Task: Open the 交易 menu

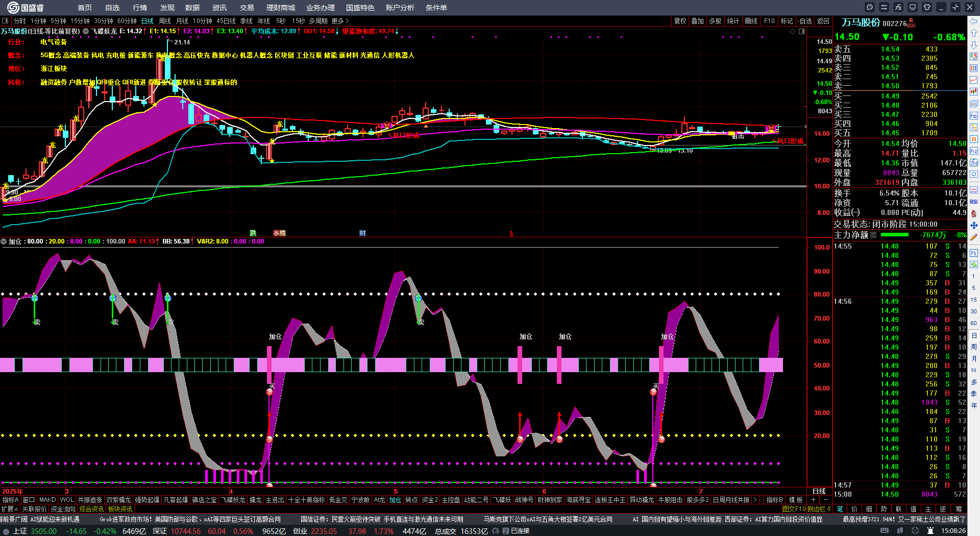Action: coord(247,8)
